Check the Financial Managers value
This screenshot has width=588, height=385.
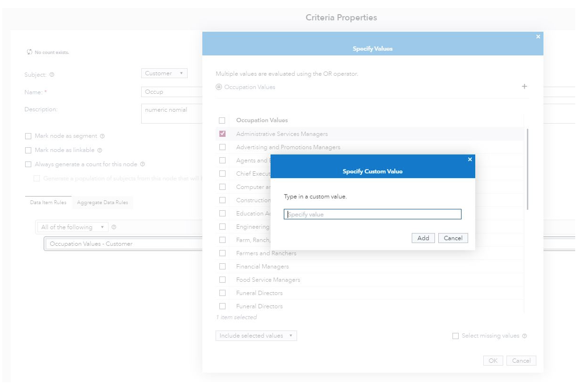pos(223,266)
